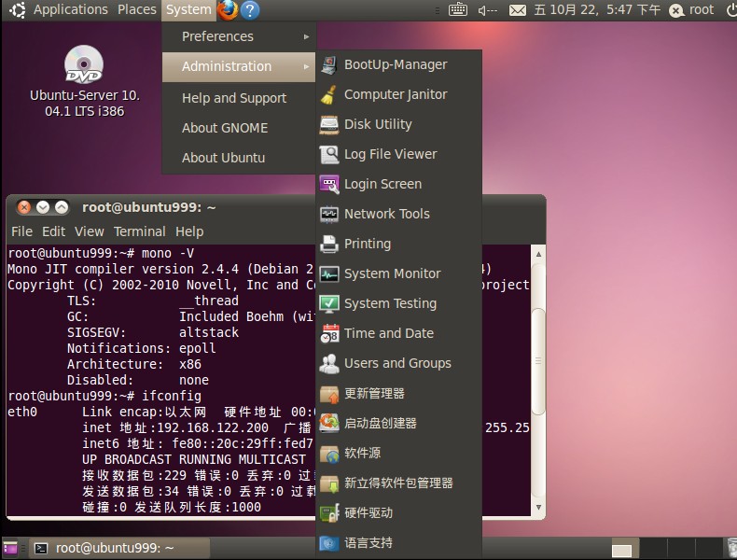This screenshot has height=560, width=737.
Task: Open the date and time clock
Action: click(597, 10)
